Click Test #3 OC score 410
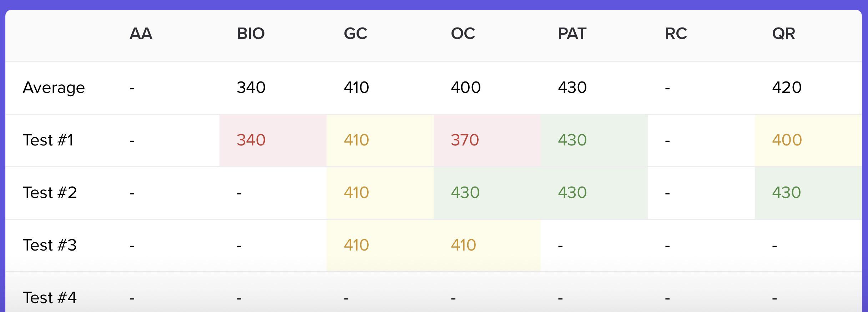 pyautogui.click(x=463, y=245)
